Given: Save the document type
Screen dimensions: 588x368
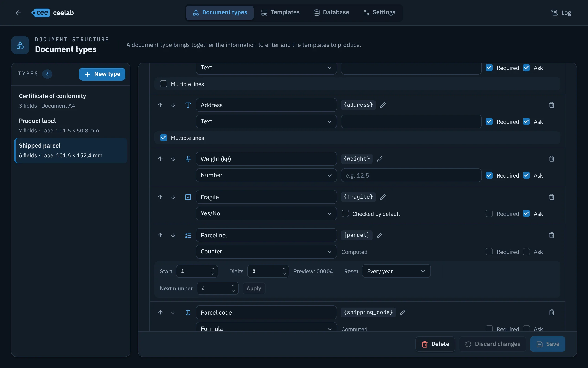Looking at the screenshot, I should click(548, 344).
